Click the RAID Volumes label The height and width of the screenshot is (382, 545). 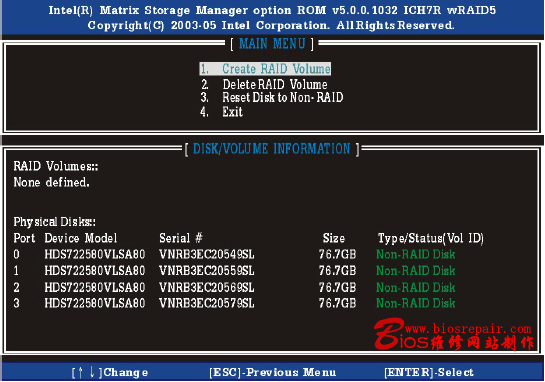coord(56,166)
